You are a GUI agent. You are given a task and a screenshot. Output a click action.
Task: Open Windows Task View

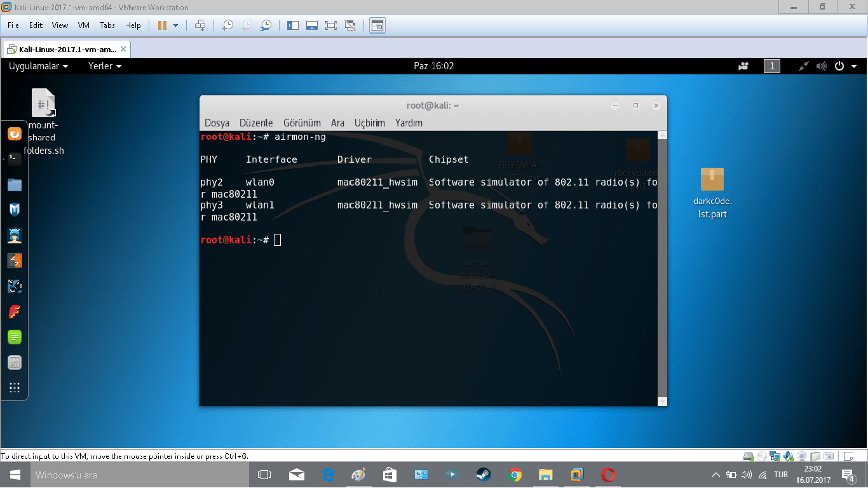pos(264,475)
